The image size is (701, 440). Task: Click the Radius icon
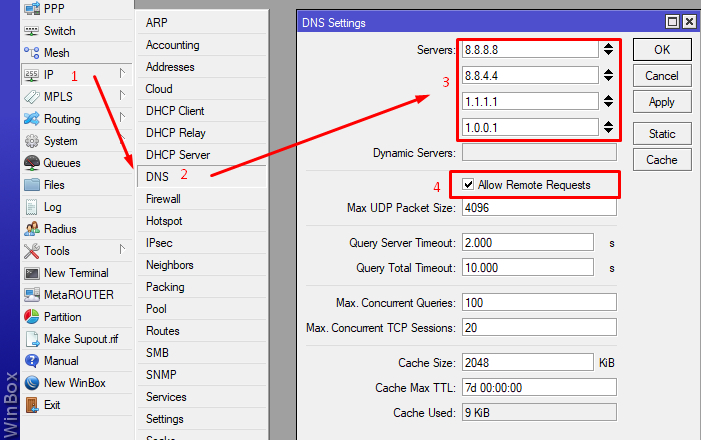32,228
